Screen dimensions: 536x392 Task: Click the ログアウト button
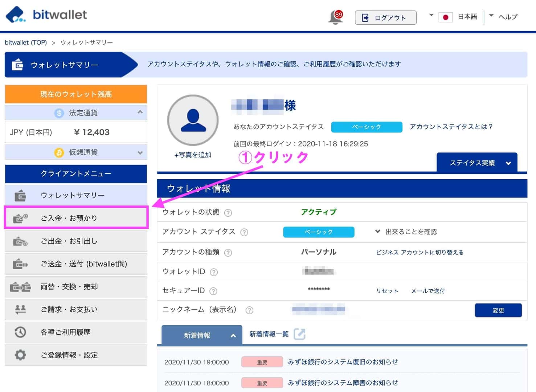(385, 17)
